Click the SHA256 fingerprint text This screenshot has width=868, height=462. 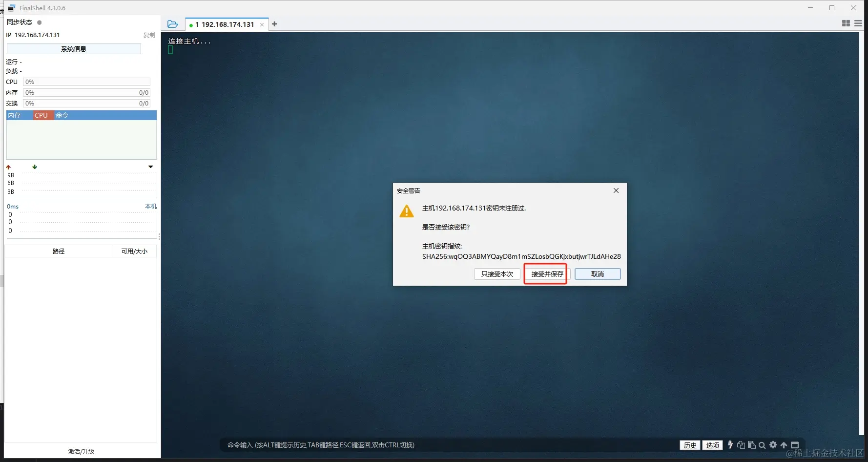[x=521, y=256]
